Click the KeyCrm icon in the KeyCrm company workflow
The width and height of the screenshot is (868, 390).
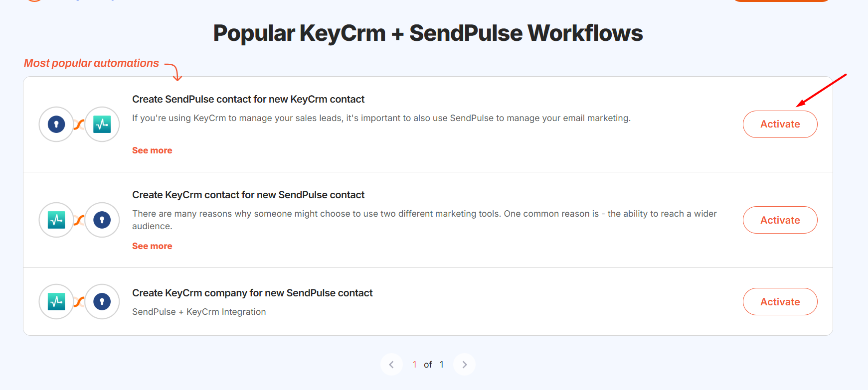click(x=102, y=301)
